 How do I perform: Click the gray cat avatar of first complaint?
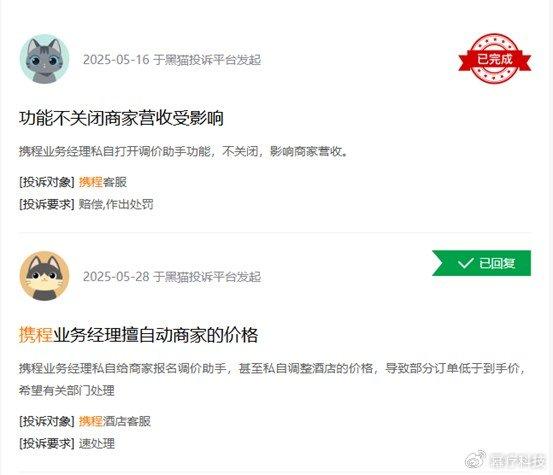[44, 59]
